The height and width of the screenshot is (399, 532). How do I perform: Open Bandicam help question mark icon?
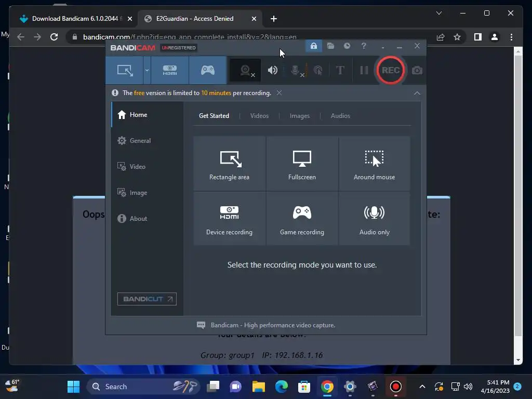tap(363, 46)
